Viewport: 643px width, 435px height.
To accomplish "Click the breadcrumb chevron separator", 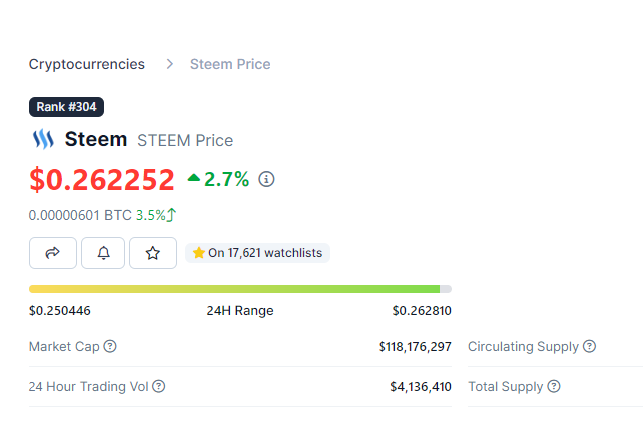I will (x=170, y=64).
